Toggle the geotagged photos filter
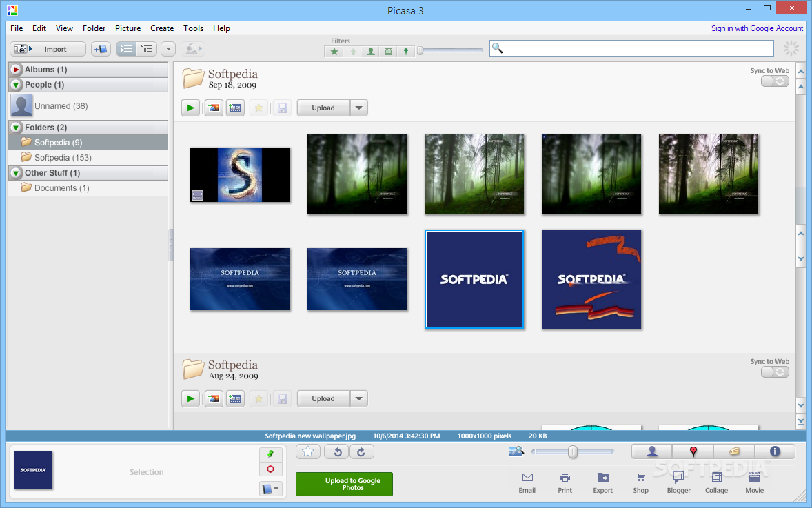 (x=406, y=51)
